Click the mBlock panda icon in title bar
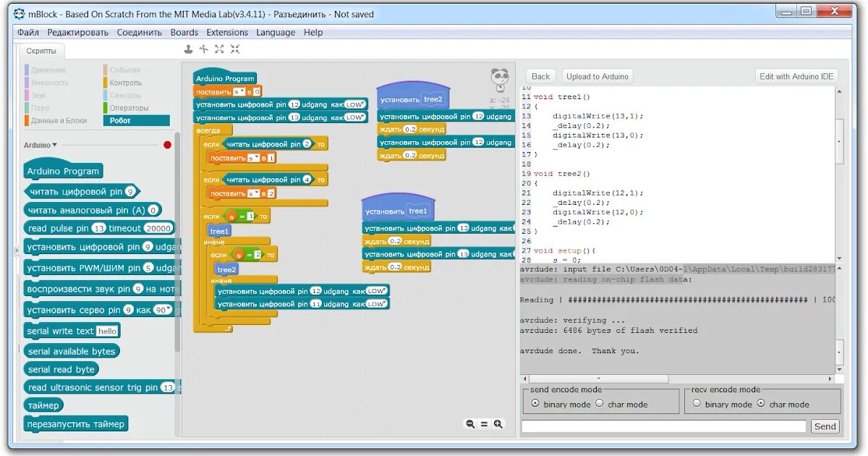The height and width of the screenshot is (456, 868). [x=19, y=14]
